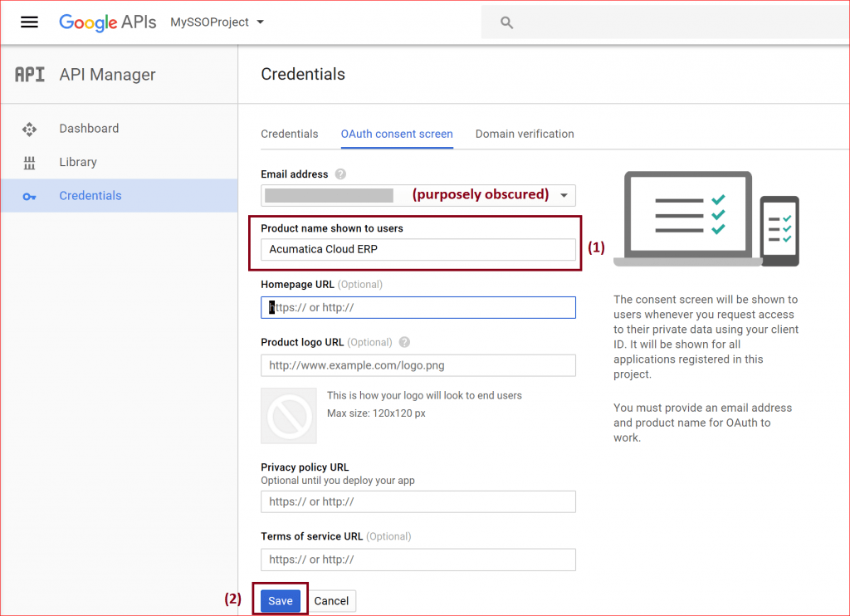Click the 'Terms of service URL' label
850x616 pixels.
coord(312,536)
